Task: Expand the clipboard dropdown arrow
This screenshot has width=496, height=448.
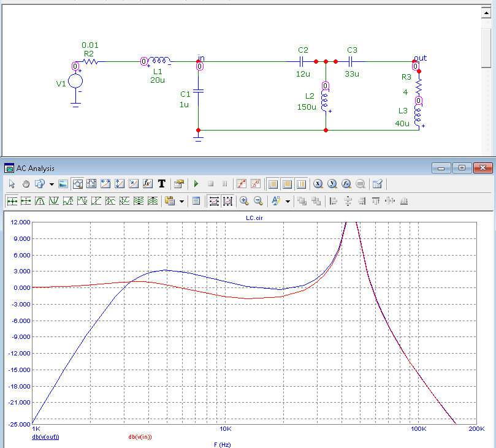Action: (182, 202)
